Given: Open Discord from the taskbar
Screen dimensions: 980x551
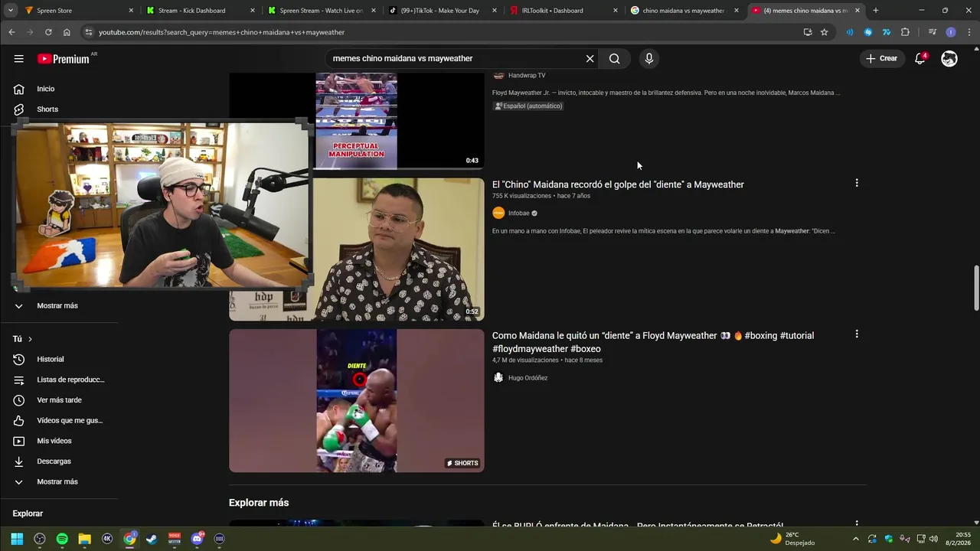Looking at the screenshot, I should [198, 539].
